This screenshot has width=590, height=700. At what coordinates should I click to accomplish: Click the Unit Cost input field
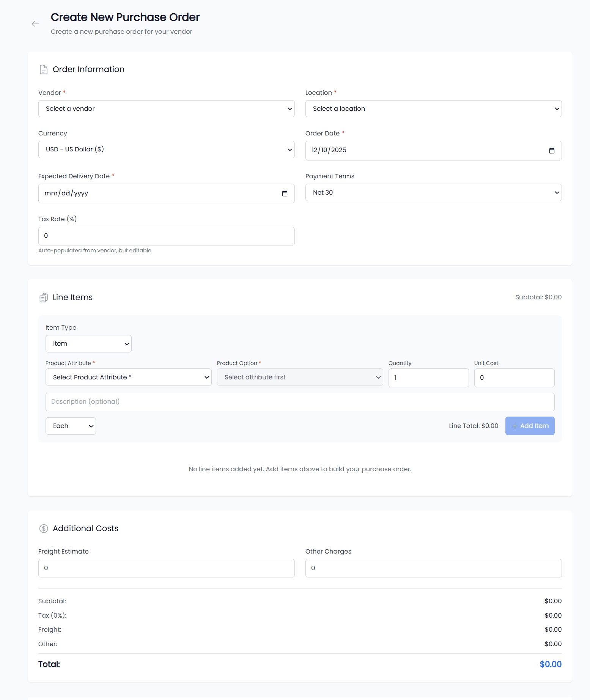point(514,378)
